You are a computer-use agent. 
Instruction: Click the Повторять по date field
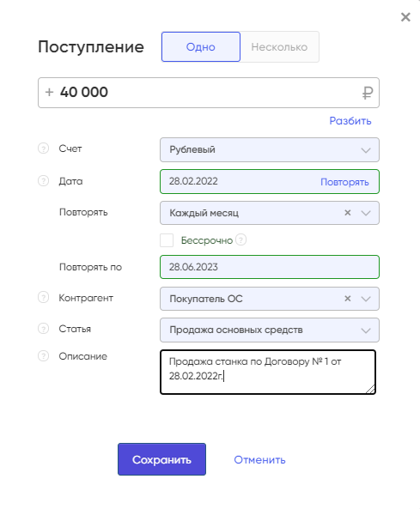(270, 267)
